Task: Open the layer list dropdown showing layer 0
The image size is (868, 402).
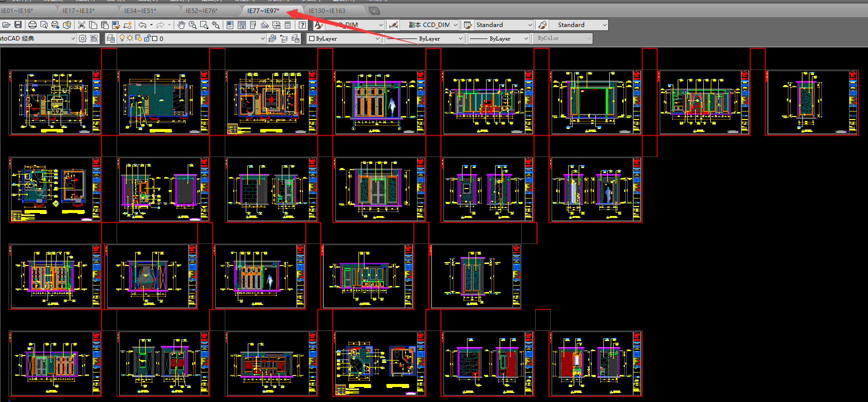Action: tap(263, 38)
